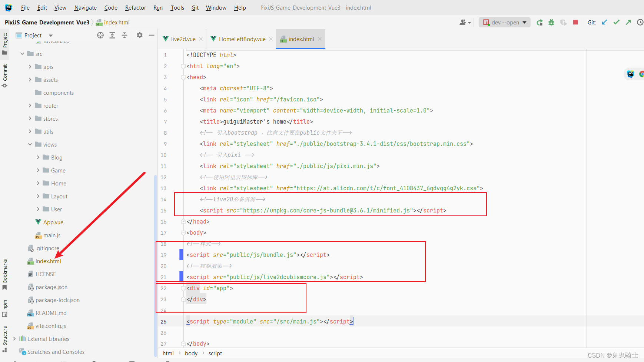
Task: Close the index.html tab
Action: (320, 39)
